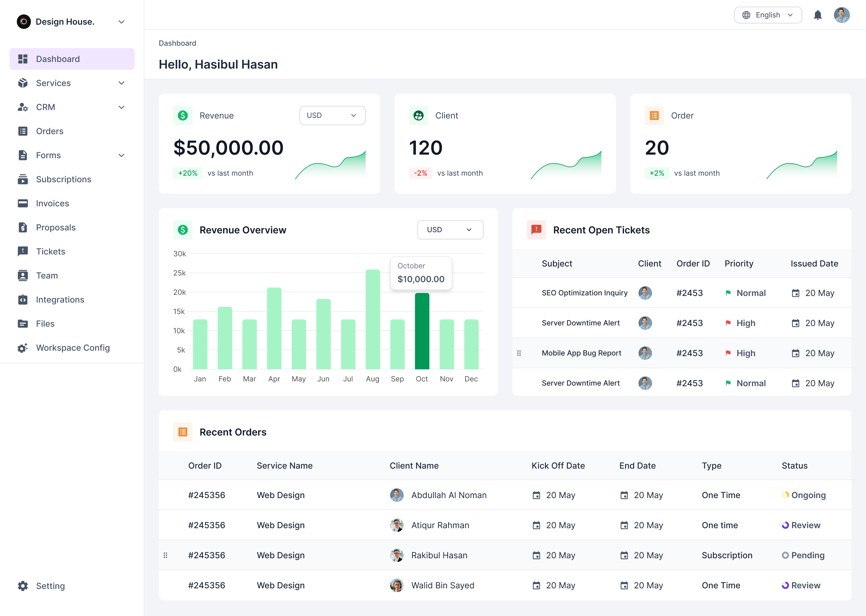Click Abdullah Al Noman client name

click(x=449, y=495)
